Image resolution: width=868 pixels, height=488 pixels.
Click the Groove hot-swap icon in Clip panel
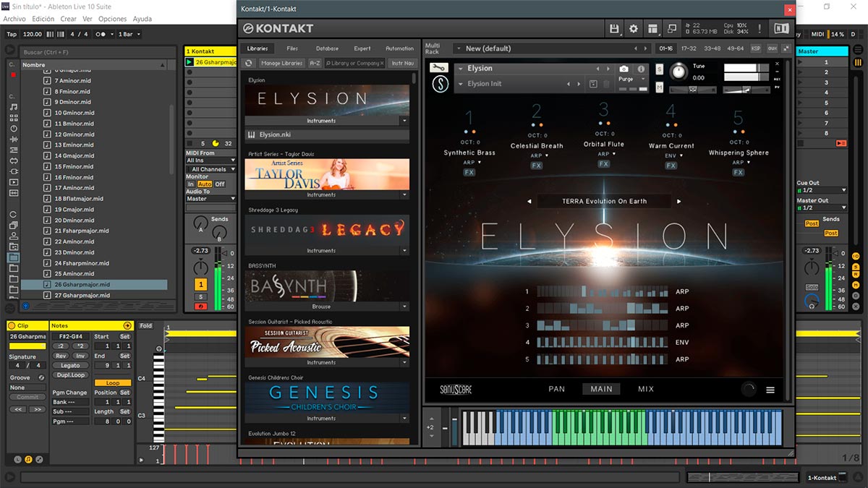tap(41, 377)
